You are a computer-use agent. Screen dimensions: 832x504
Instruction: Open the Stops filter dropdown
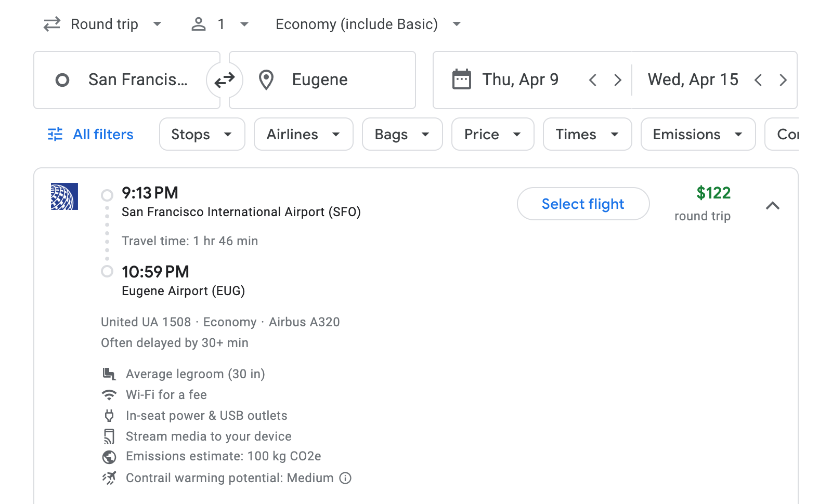click(202, 134)
